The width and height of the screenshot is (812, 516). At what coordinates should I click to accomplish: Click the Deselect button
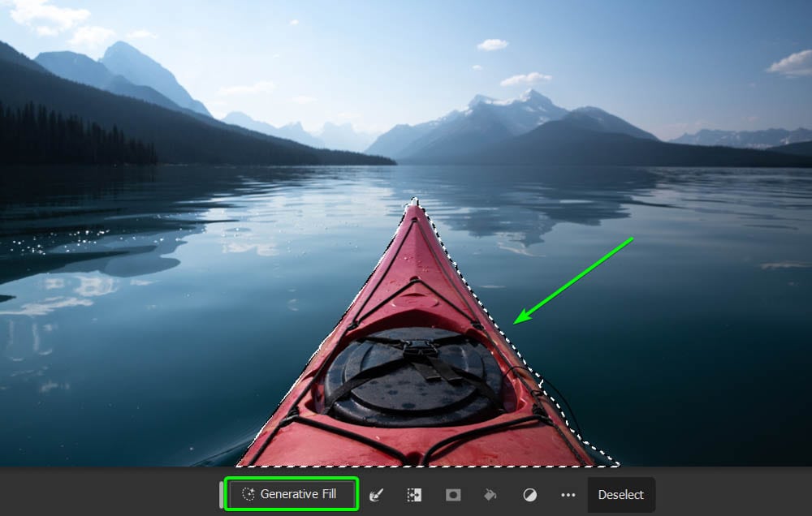coord(621,495)
